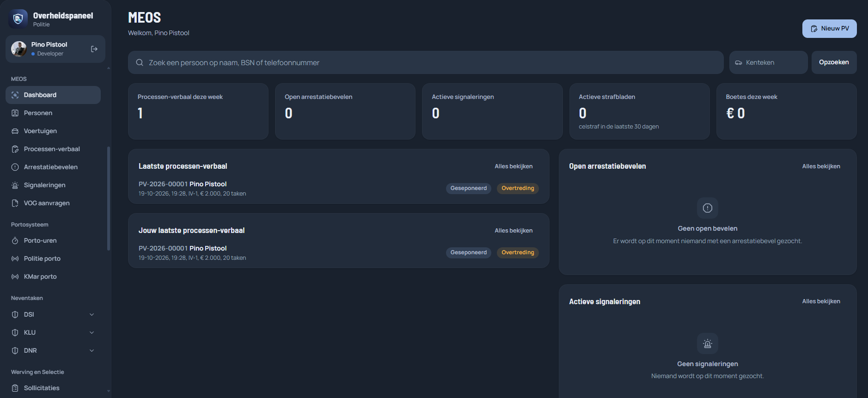Click the Signaleringen siren icon

(15, 185)
